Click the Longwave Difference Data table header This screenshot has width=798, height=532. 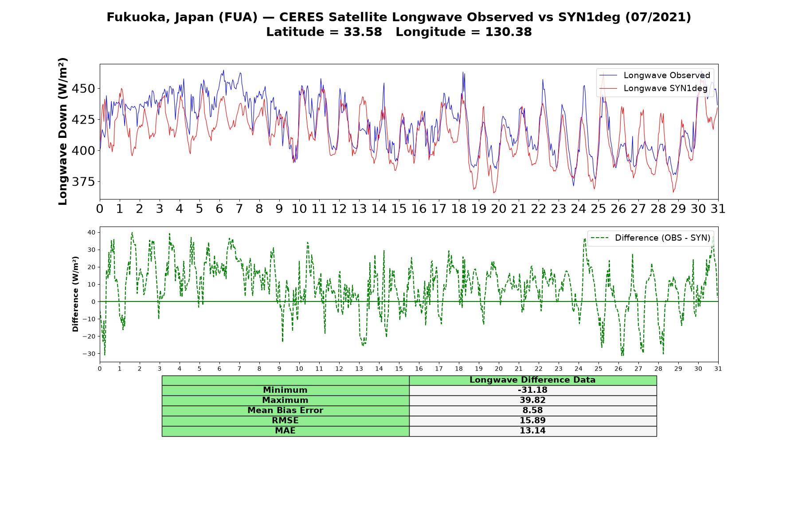tap(533, 380)
